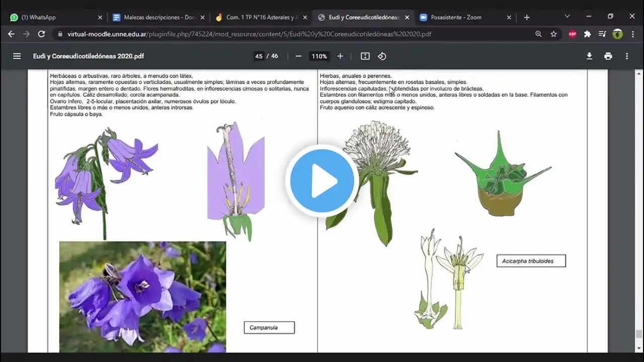Select the page number field showing 45
The width and height of the screenshot is (644, 362).
(x=259, y=56)
